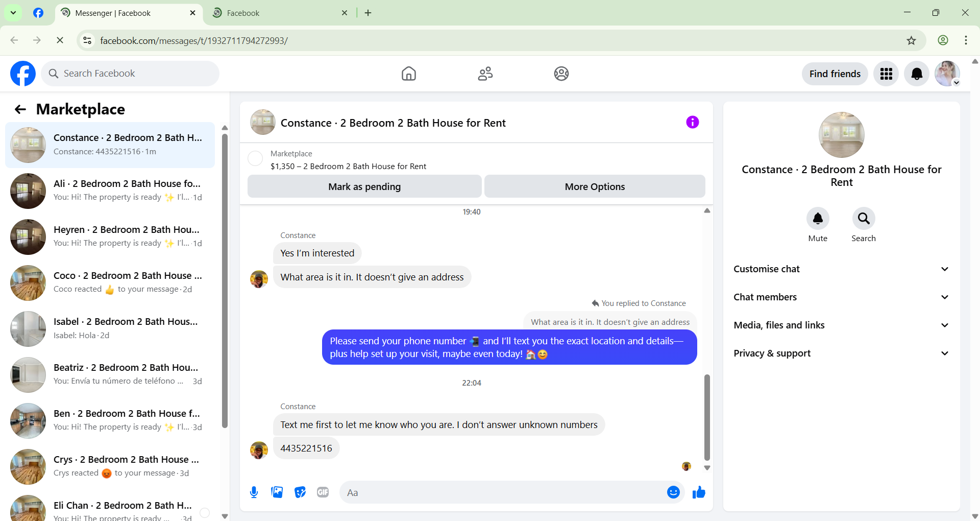Viewport: 980px width, 521px height.
Task: Focus the Search Facebook field
Action: click(x=130, y=74)
